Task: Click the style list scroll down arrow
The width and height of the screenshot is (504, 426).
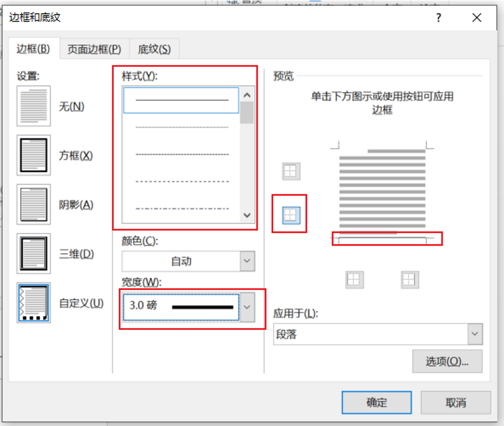Action: pos(247,215)
